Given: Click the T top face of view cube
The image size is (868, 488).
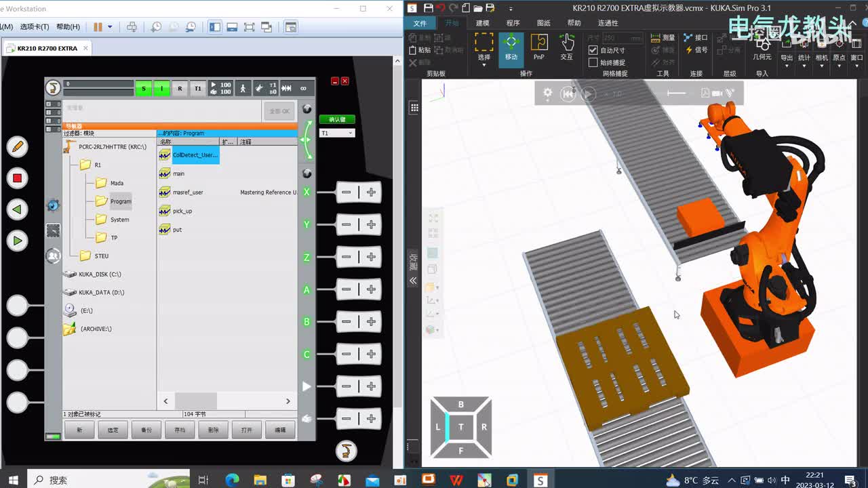Looking at the screenshot, I should click(460, 427).
